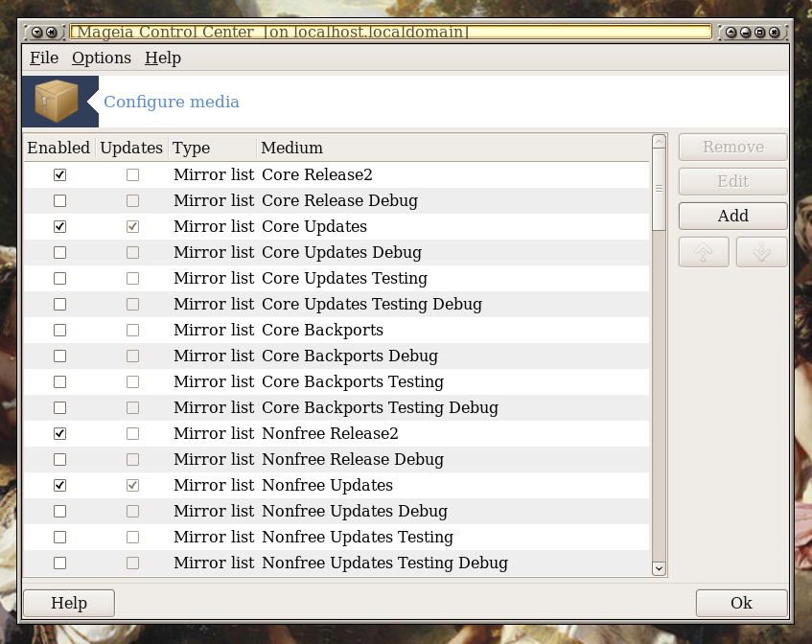
Task: Select the "Core Updates" medium name
Action: tap(314, 227)
